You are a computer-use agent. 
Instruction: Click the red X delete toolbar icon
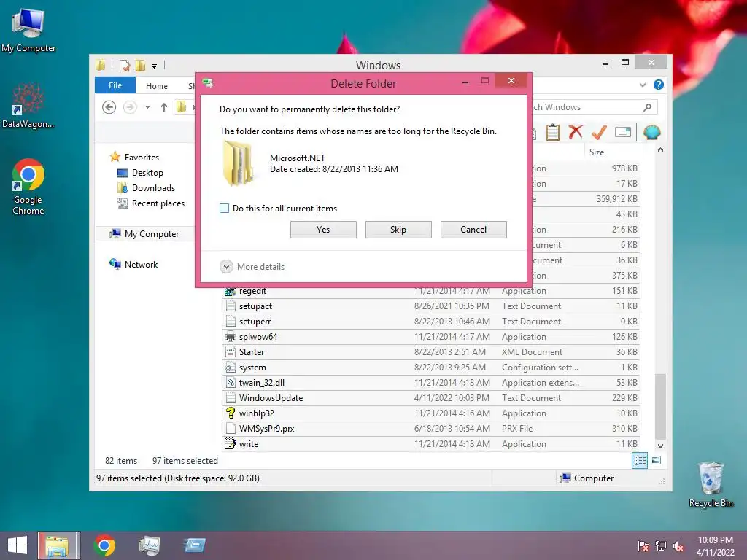pyautogui.click(x=576, y=132)
